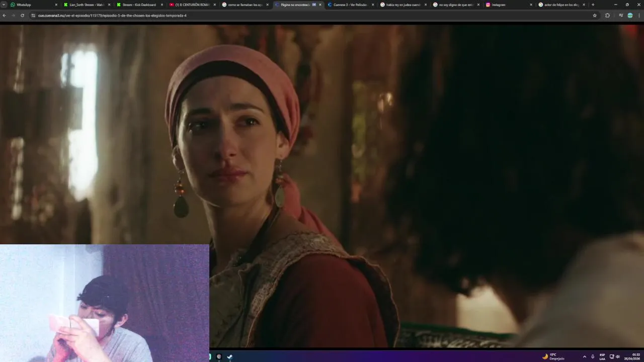Open a new browser tab
The height and width of the screenshot is (362, 644).
click(593, 5)
